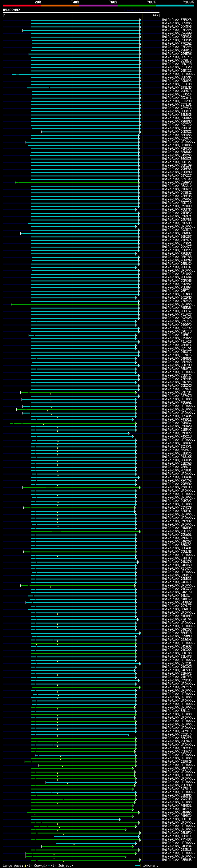Select the label UniRef100_Q6RI22
The height and width of the screenshot is (868, 197).
[x=177, y=71]
